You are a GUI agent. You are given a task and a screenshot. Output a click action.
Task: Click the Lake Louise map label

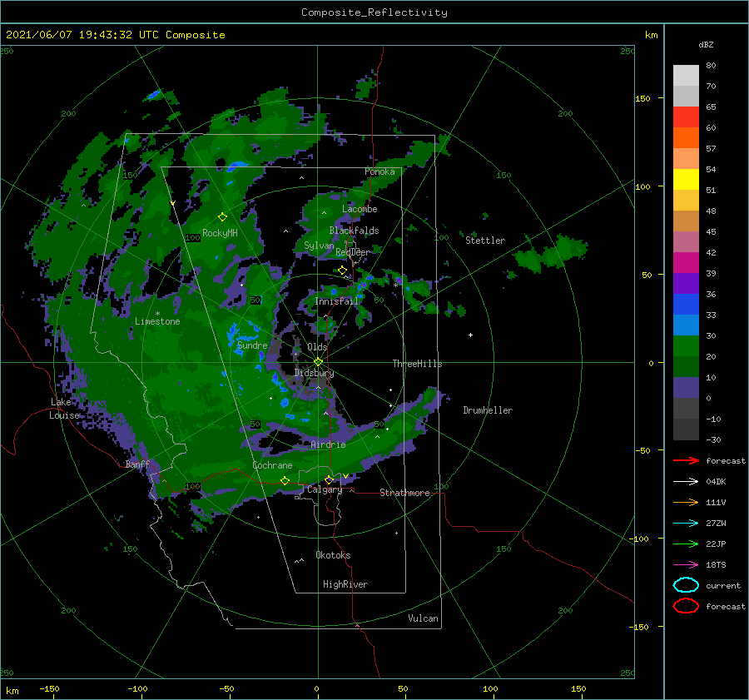click(x=64, y=409)
